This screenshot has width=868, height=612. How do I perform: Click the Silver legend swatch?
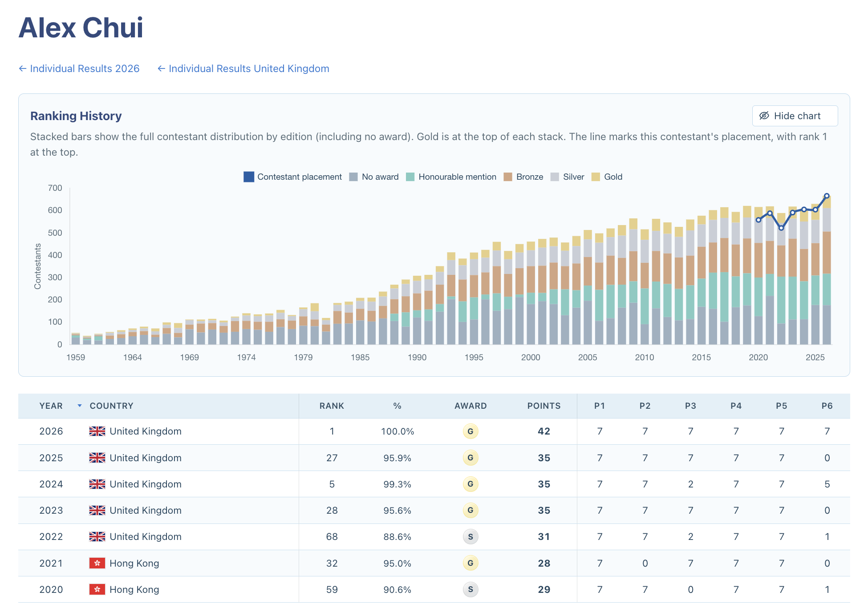pyautogui.click(x=555, y=177)
